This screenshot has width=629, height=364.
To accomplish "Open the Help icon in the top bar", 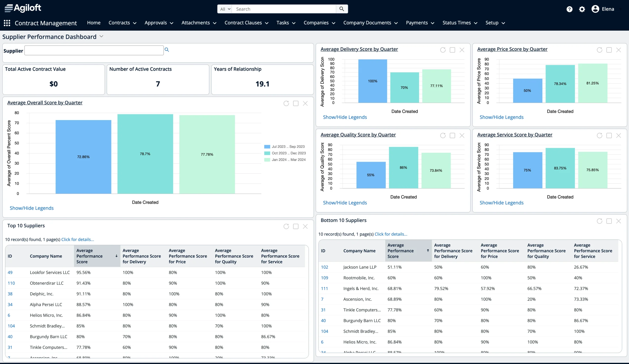I will click(569, 9).
